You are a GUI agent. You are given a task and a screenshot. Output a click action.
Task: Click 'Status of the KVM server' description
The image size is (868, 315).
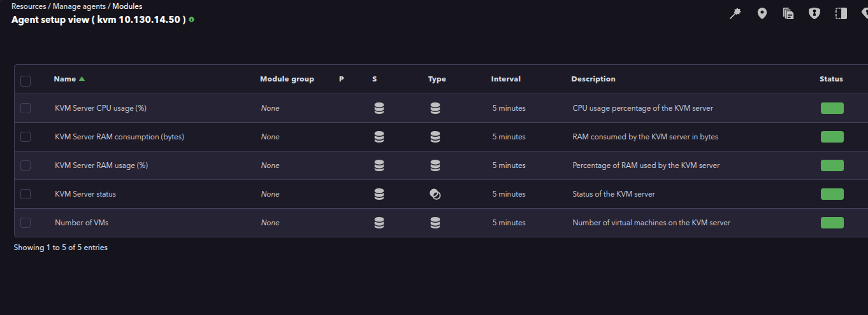tap(614, 194)
